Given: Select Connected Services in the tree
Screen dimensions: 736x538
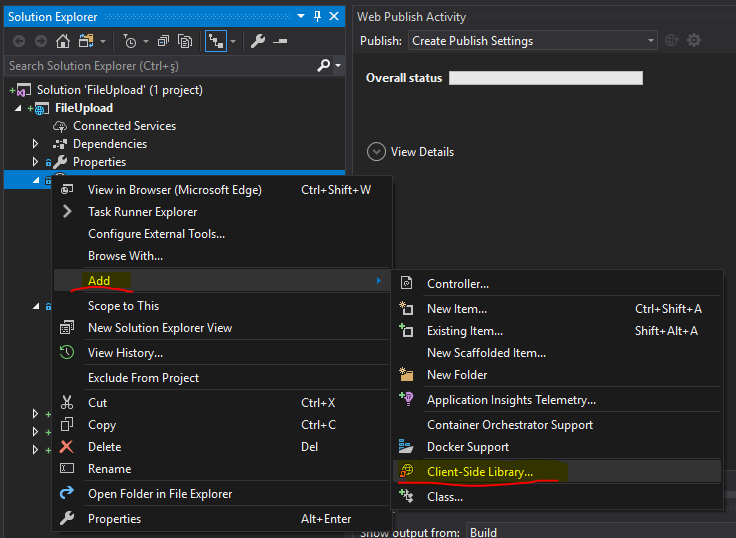Looking at the screenshot, I should 124,126.
